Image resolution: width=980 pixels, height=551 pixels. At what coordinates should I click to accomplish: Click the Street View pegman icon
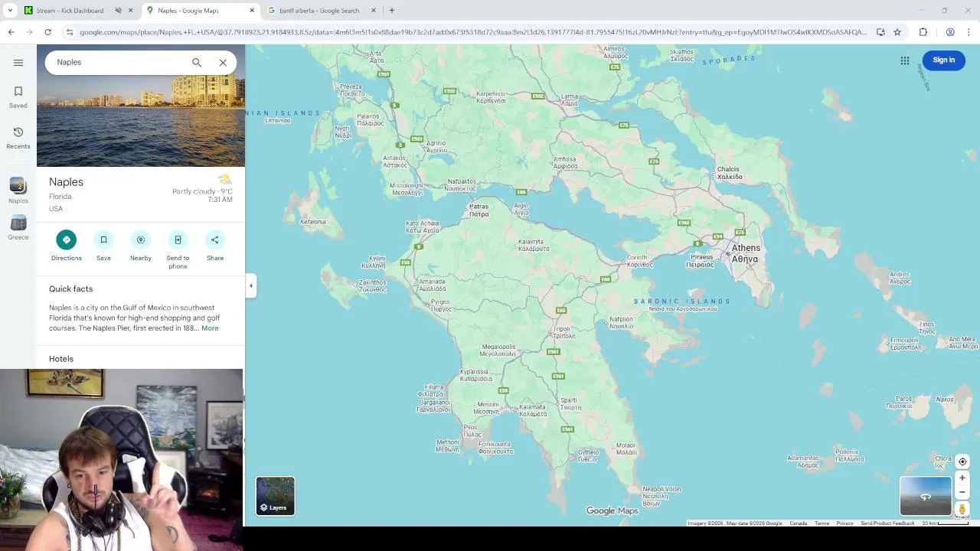click(x=962, y=509)
